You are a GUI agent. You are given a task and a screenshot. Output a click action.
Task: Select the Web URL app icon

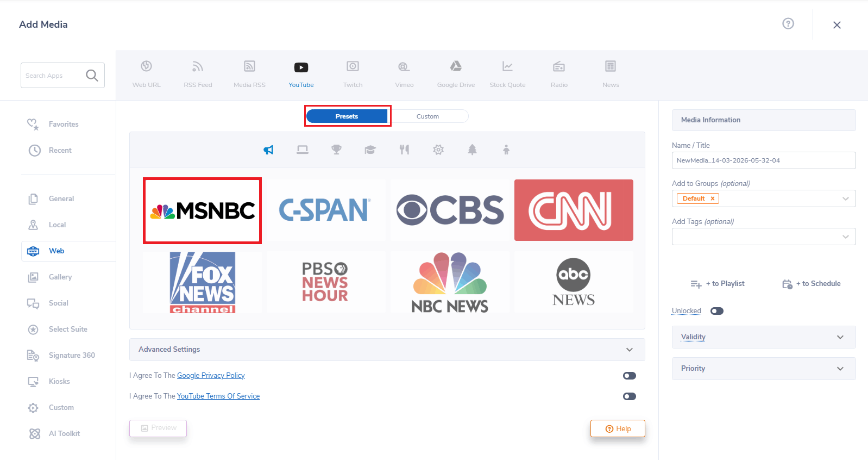click(x=146, y=66)
